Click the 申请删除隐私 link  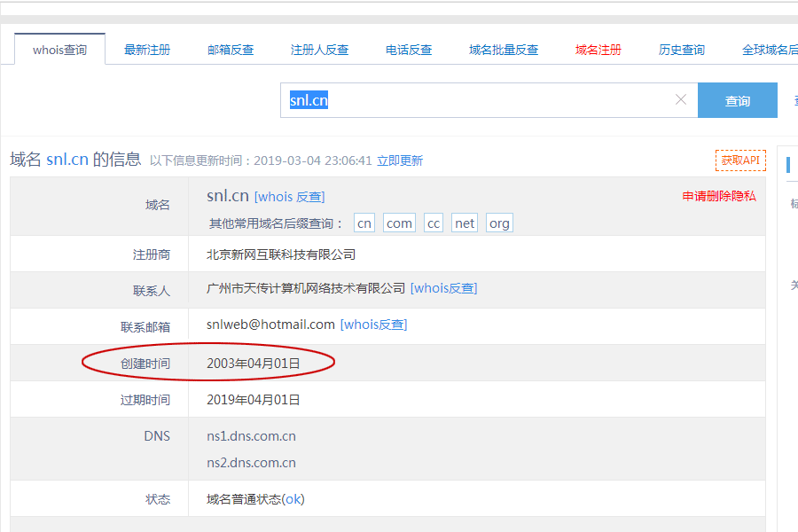pyautogui.click(x=719, y=197)
